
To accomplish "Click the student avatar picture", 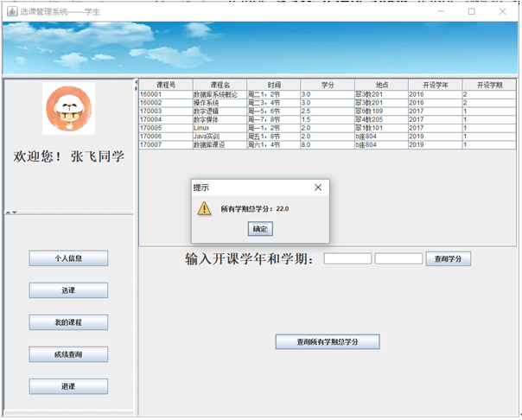I will (x=68, y=109).
